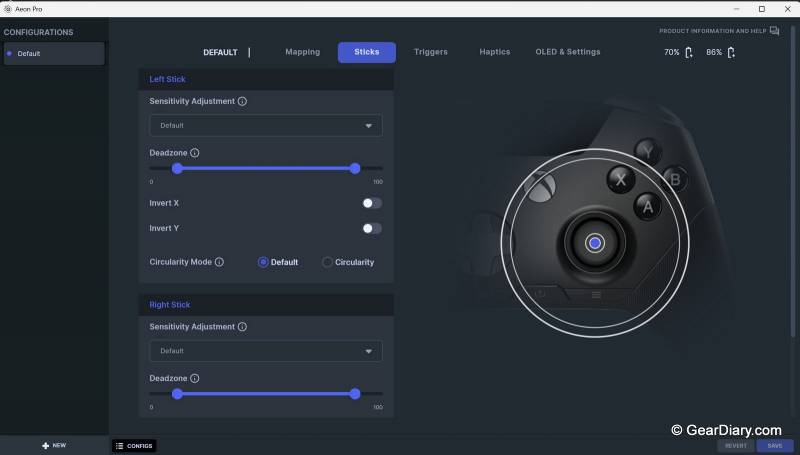Click the Left Stick Deadzone info icon
This screenshot has width=800, height=455.
point(194,153)
